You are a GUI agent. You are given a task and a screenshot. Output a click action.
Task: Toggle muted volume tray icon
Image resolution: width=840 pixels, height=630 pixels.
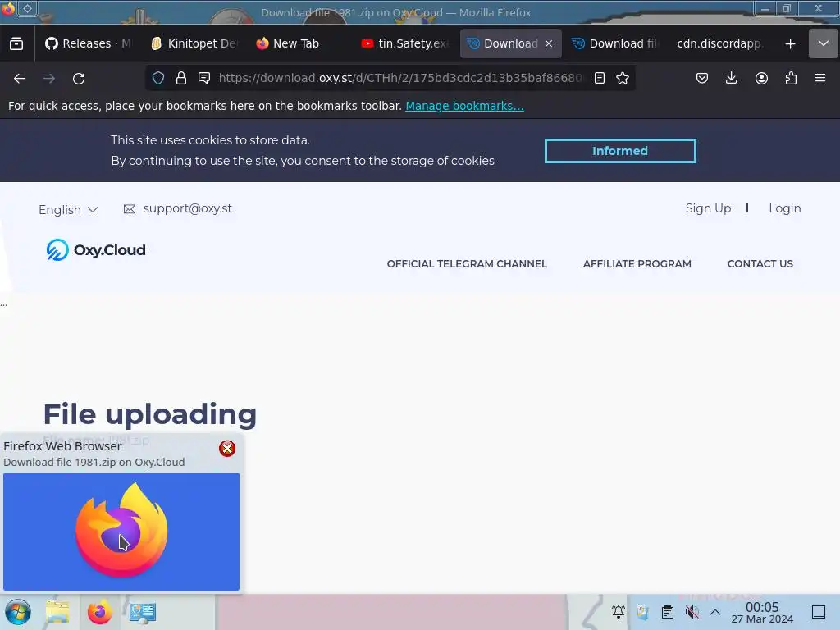click(x=692, y=612)
